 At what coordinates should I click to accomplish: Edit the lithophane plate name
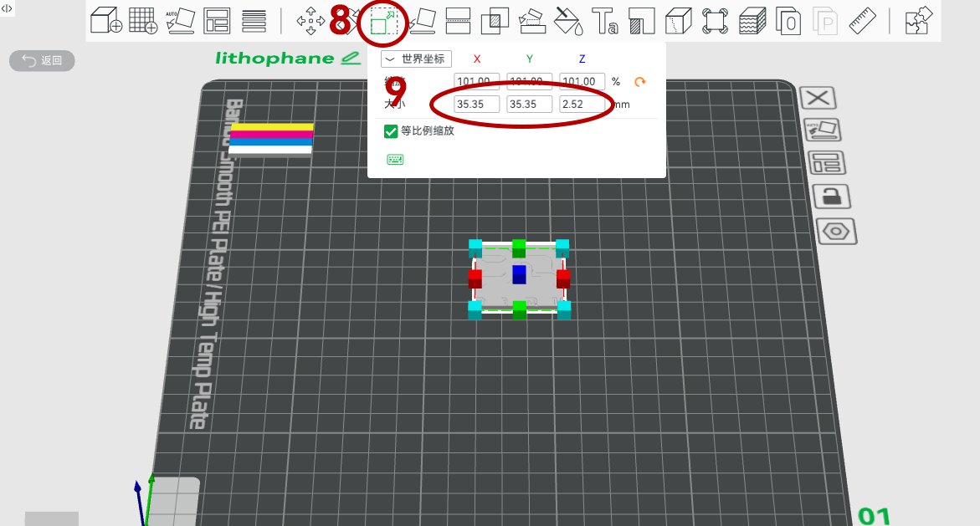coord(351,59)
